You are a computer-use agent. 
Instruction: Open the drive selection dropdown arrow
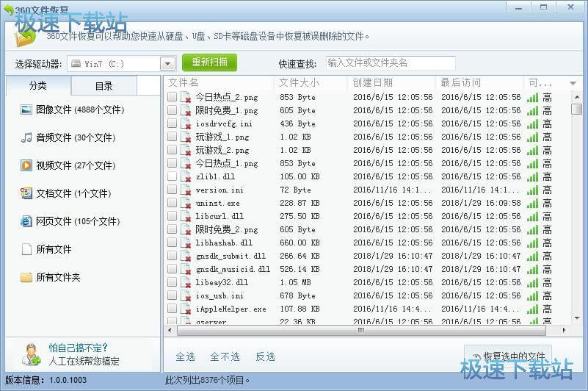click(x=167, y=64)
